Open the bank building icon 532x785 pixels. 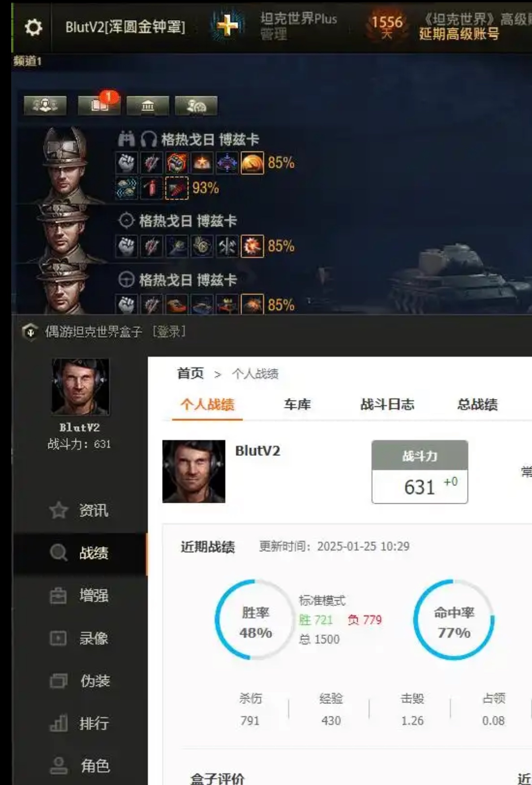(147, 105)
